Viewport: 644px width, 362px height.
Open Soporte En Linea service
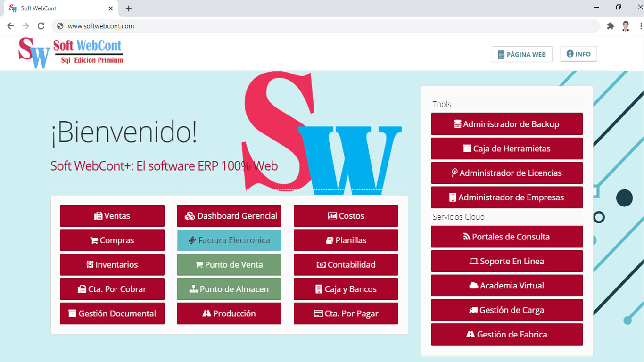507,261
